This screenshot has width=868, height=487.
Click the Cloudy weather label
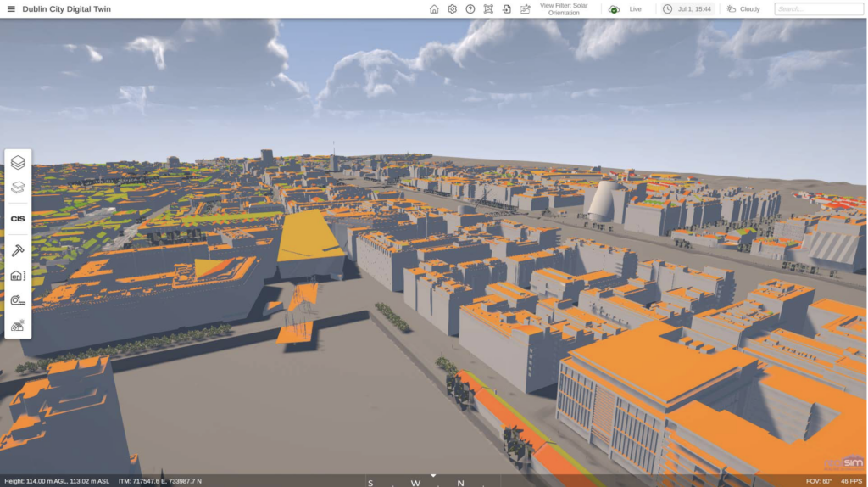[750, 9]
